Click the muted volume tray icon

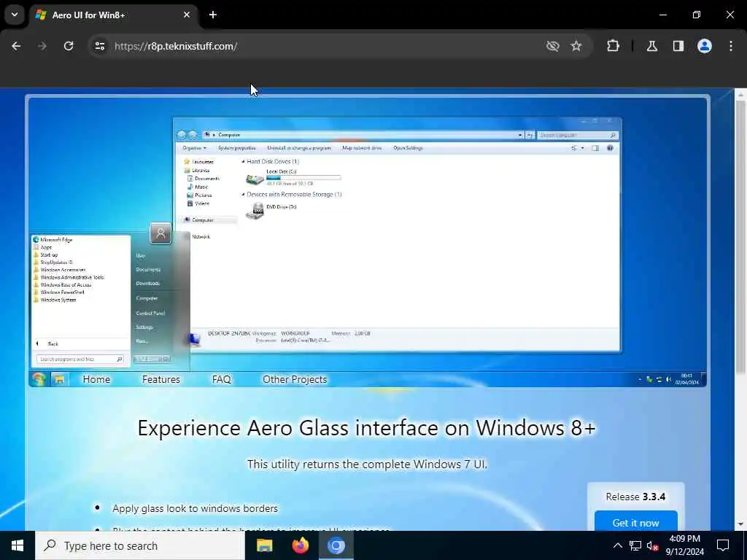(653, 545)
